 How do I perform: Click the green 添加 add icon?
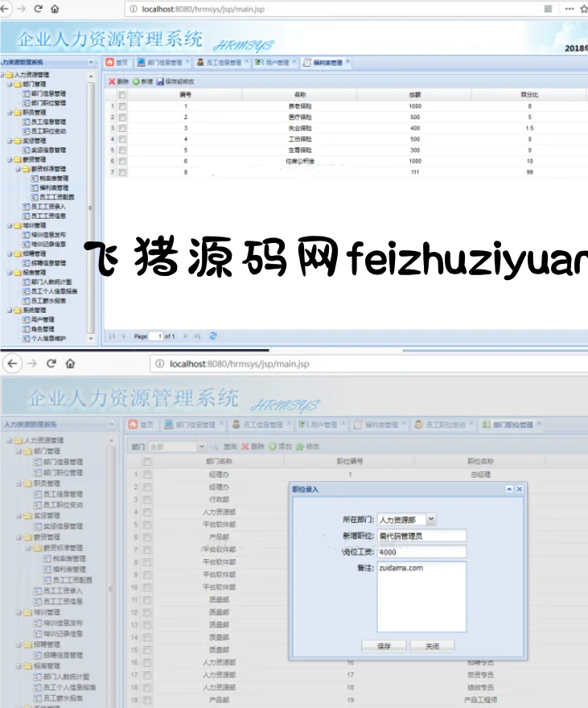pyautogui.click(x=273, y=446)
